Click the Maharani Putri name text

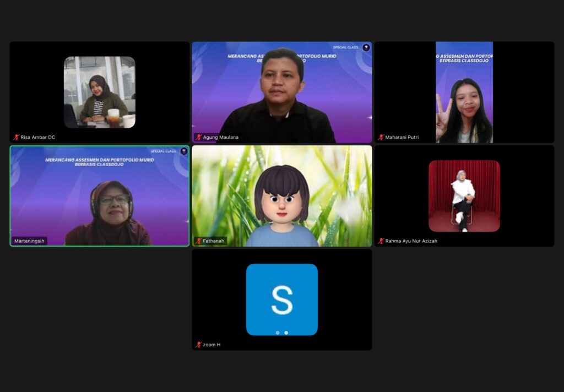pos(402,138)
